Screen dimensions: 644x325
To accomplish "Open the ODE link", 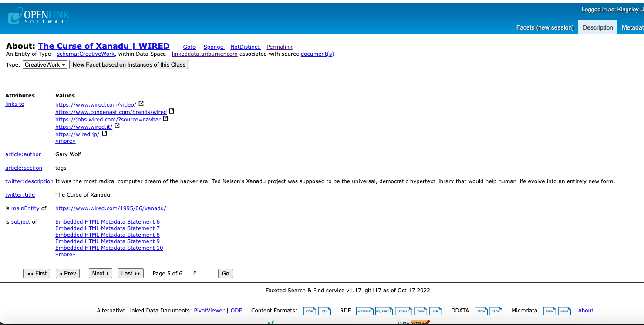I will point(236,311).
